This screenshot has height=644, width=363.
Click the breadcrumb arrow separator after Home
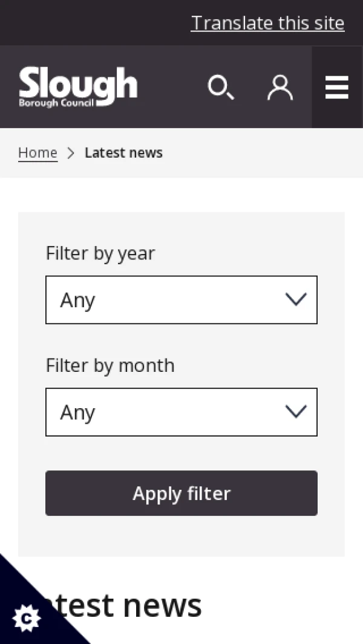tap(71, 153)
